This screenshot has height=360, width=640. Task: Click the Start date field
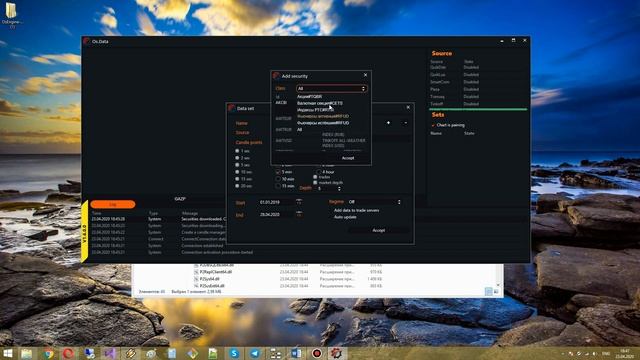tap(275, 202)
